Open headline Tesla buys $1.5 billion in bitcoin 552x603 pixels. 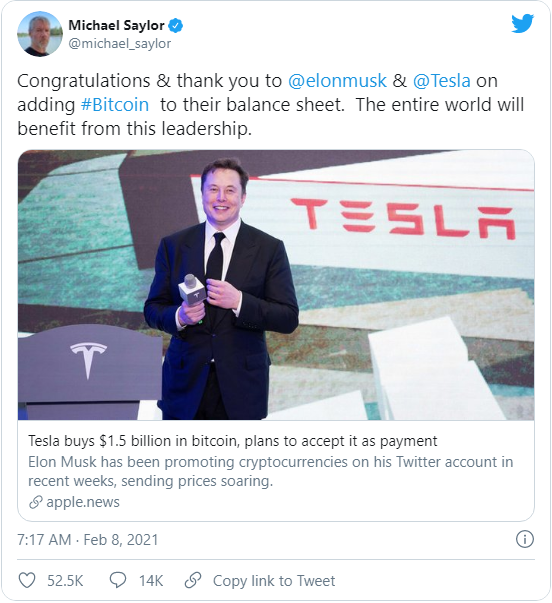[x=233, y=441]
